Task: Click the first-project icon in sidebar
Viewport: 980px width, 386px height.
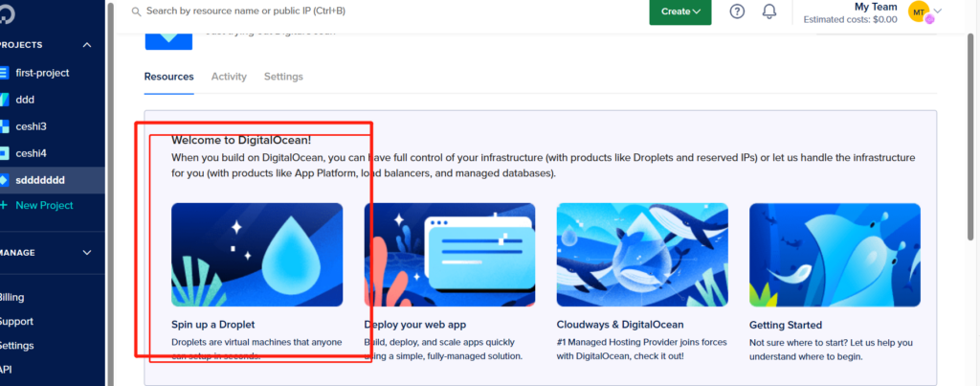Action: (x=5, y=73)
